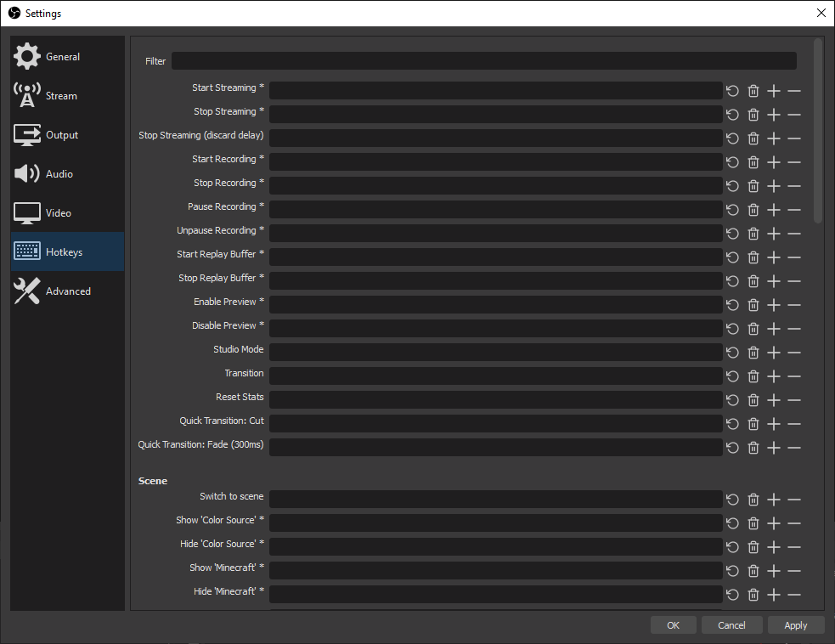
Task: Add a binding for Hide 'Minecraft'
Action: (x=773, y=594)
